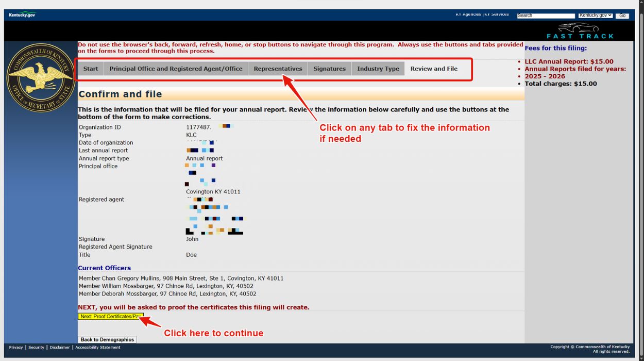The image size is (644, 361).
Task: Click the 'Principal office' label
Action: (98, 166)
